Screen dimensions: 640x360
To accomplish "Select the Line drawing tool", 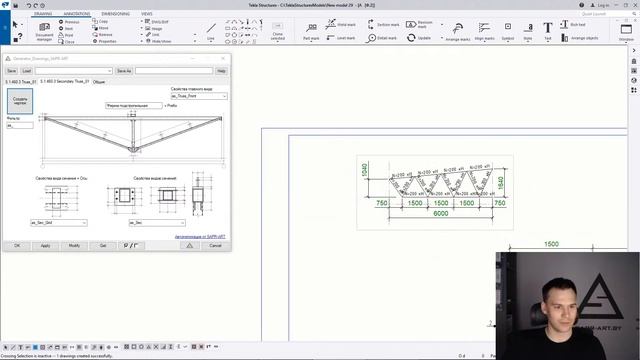I will coord(211,32).
